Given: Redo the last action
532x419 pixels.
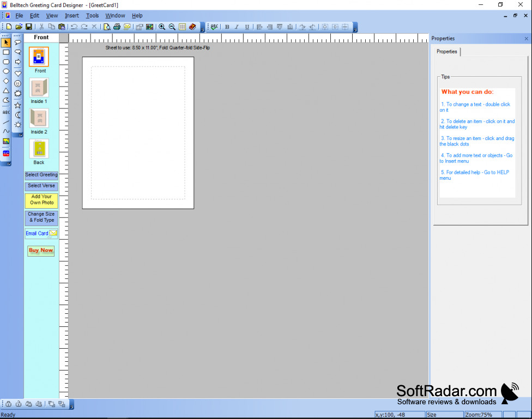Looking at the screenshot, I should coord(84,27).
